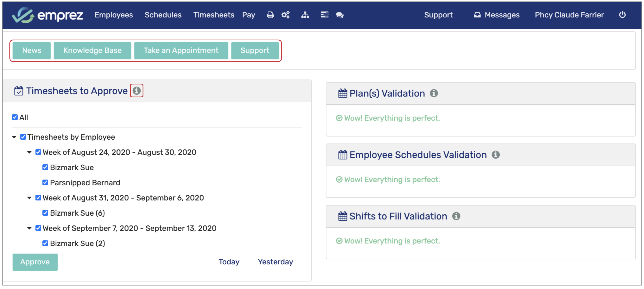Open the organization chart icon
644x289 pixels.
(x=305, y=15)
